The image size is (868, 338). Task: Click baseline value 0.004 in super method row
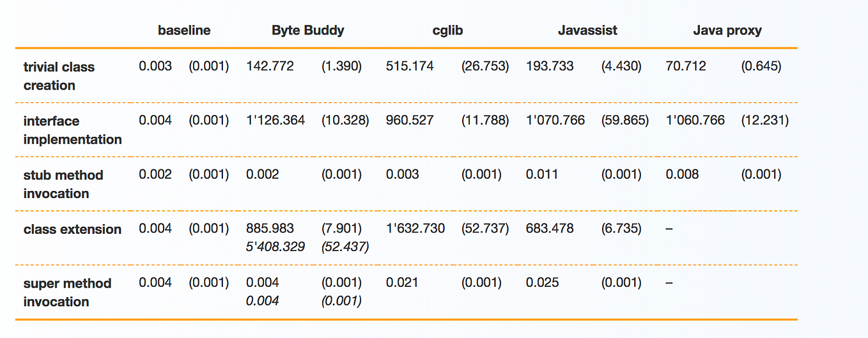click(155, 282)
